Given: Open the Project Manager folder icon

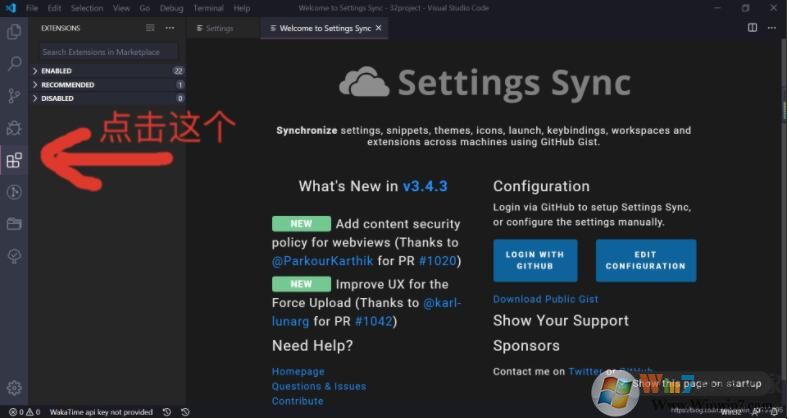Looking at the screenshot, I should 14,224.
